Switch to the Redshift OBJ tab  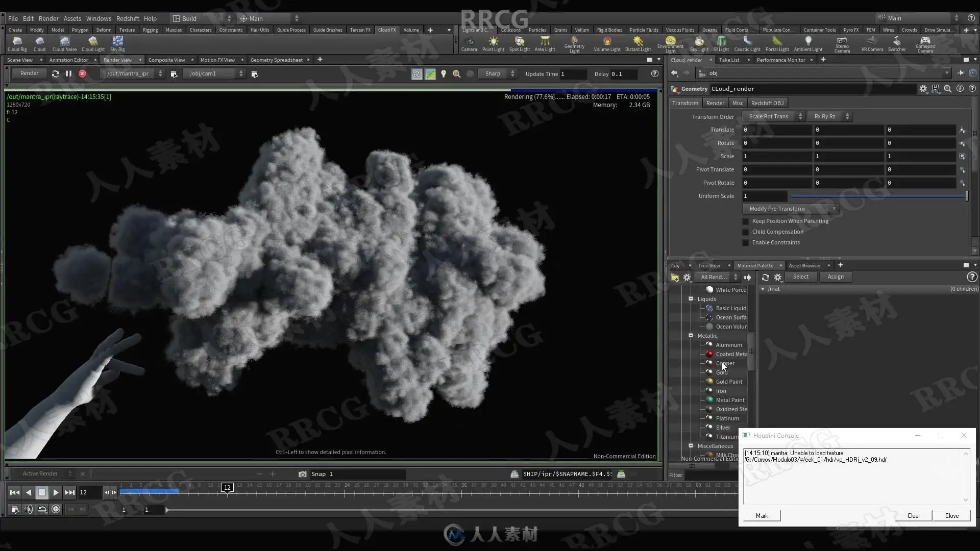point(767,103)
